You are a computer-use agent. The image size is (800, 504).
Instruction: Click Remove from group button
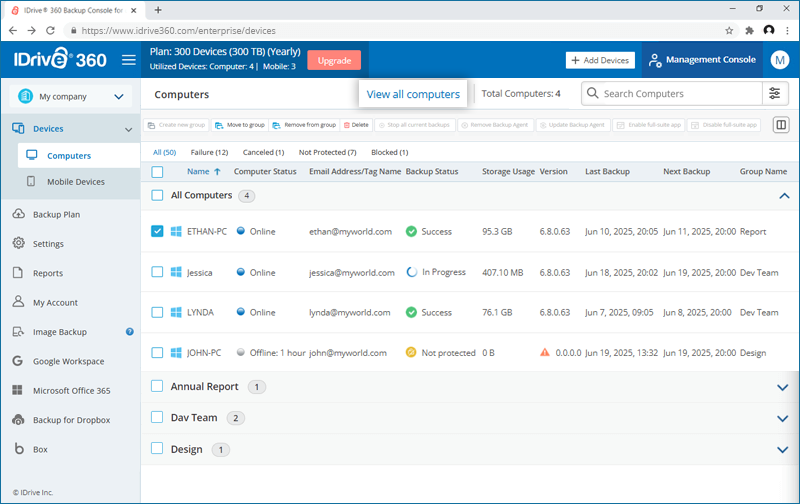304,125
